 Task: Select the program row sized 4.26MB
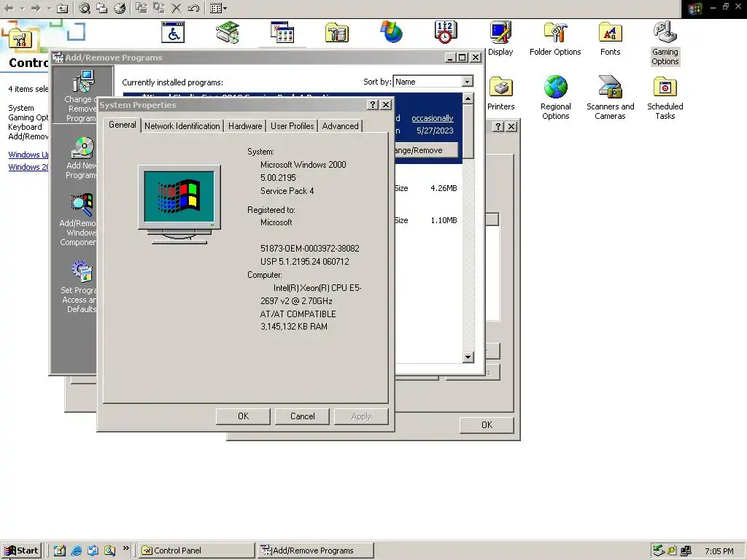(428, 188)
